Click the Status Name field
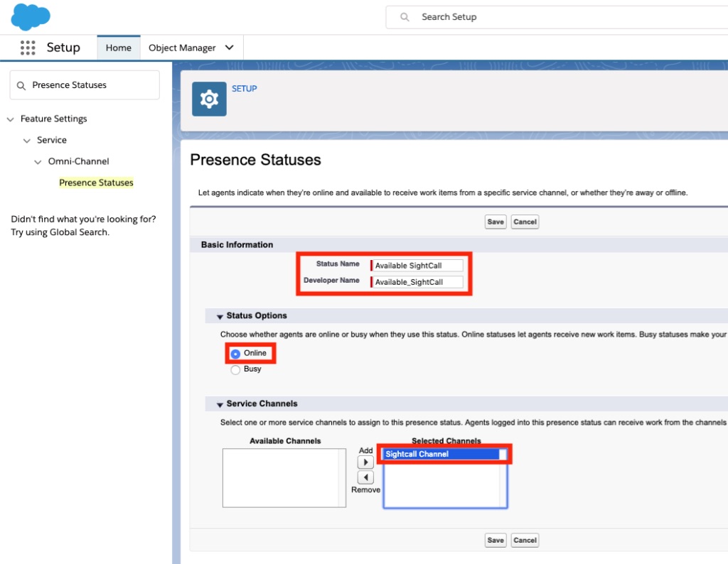 [418, 265]
